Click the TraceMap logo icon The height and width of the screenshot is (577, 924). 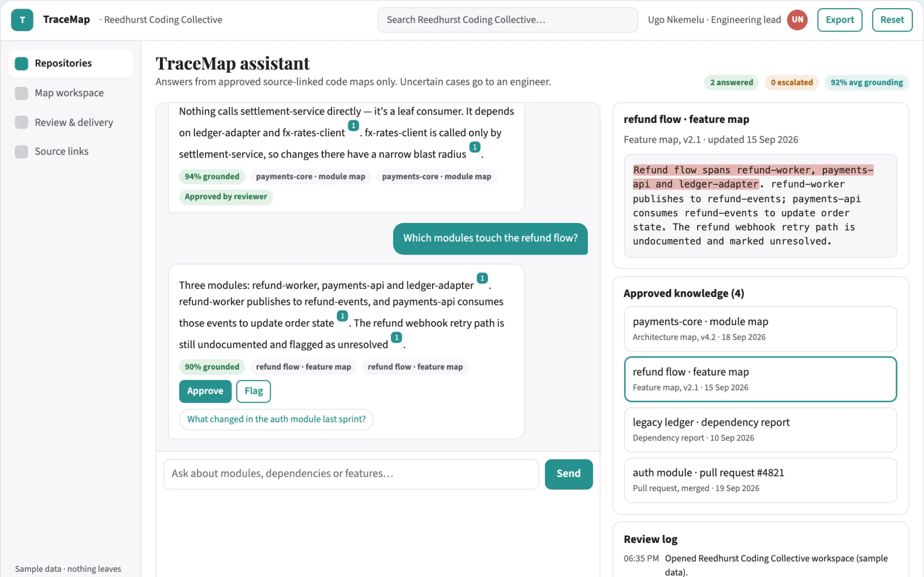[x=22, y=20]
